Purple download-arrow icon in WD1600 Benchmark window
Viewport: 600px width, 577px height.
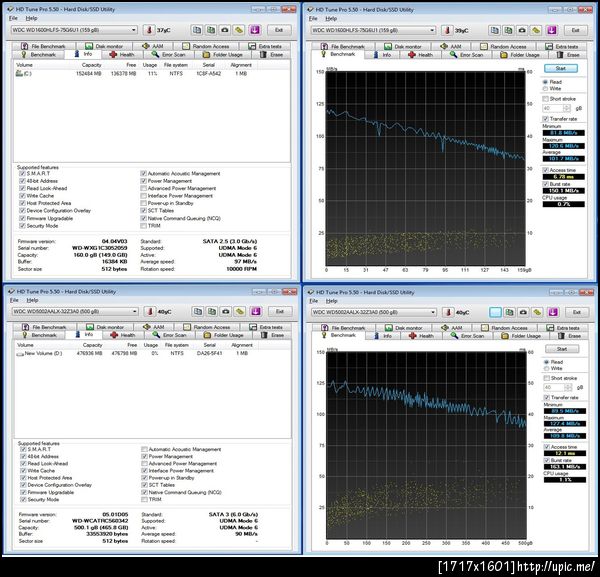[x=552, y=30]
